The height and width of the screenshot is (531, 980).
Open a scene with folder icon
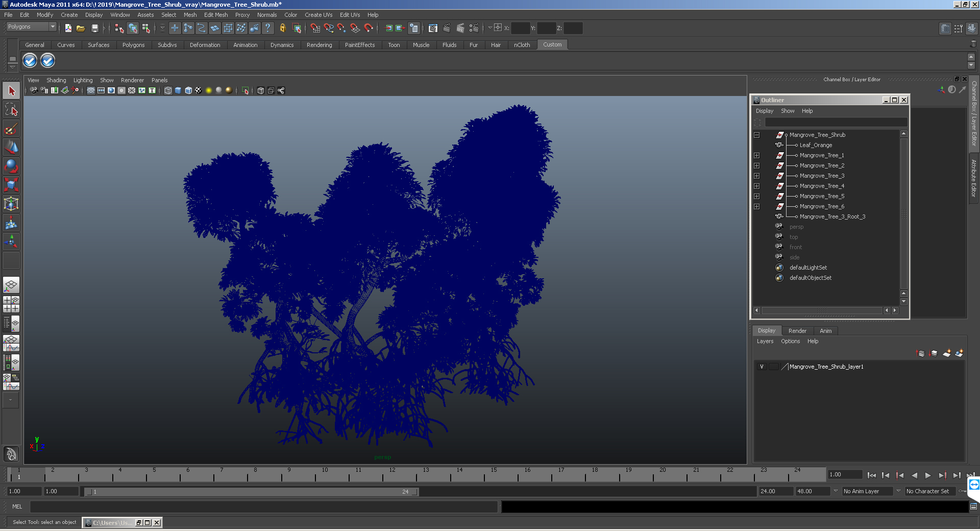point(81,28)
